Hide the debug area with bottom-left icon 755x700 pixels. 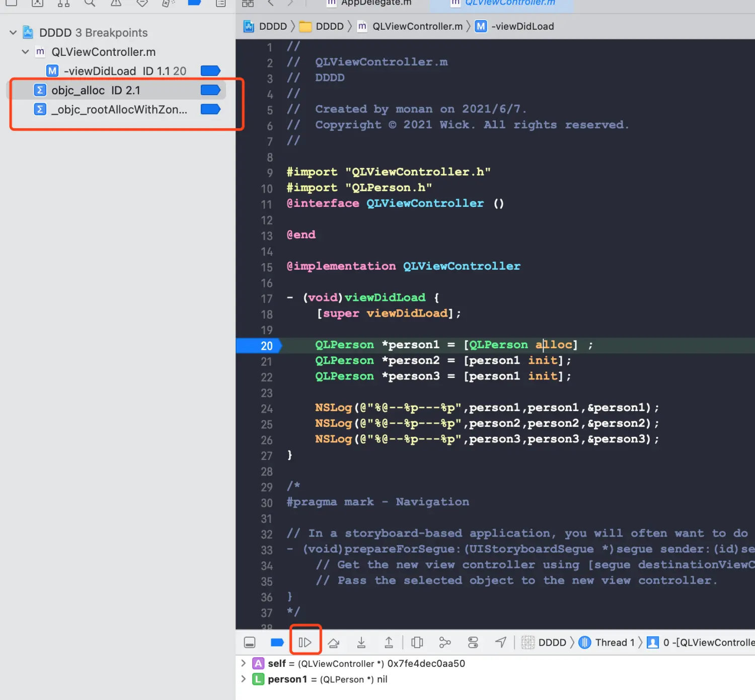(250, 642)
